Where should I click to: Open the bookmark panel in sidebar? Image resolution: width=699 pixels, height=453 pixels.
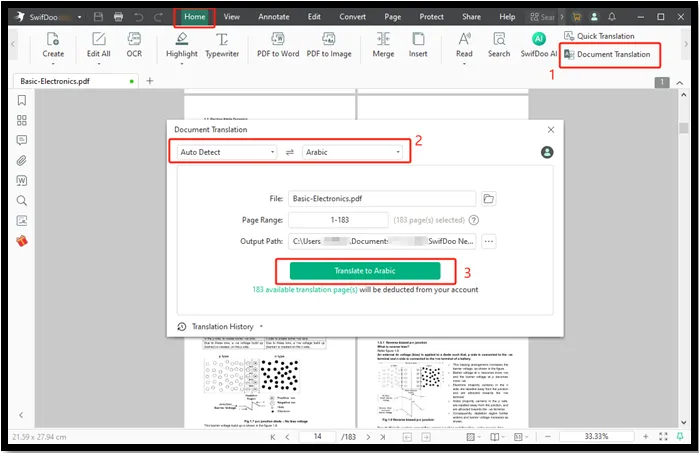coord(21,100)
